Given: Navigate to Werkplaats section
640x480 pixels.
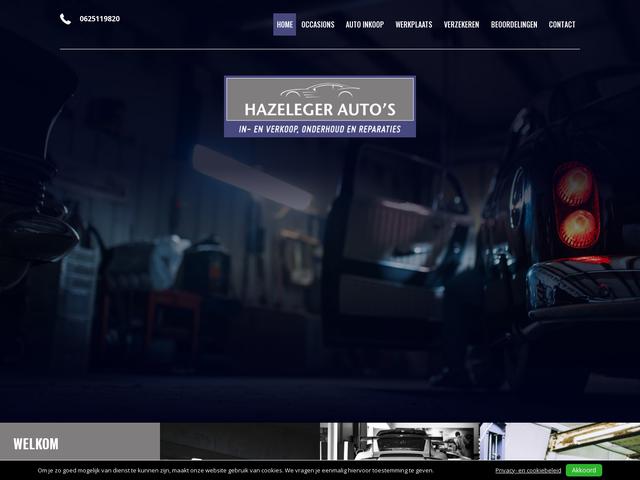Looking at the screenshot, I should click(413, 24).
